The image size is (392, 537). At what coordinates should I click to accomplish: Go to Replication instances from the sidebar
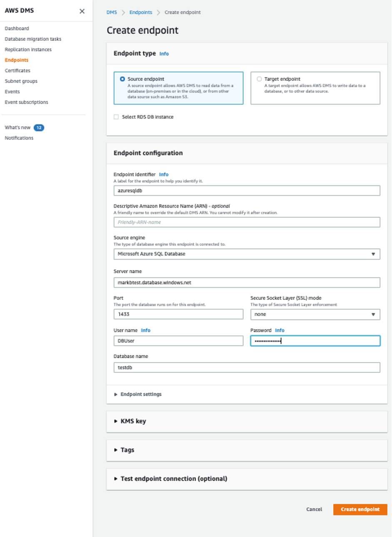(x=28, y=49)
